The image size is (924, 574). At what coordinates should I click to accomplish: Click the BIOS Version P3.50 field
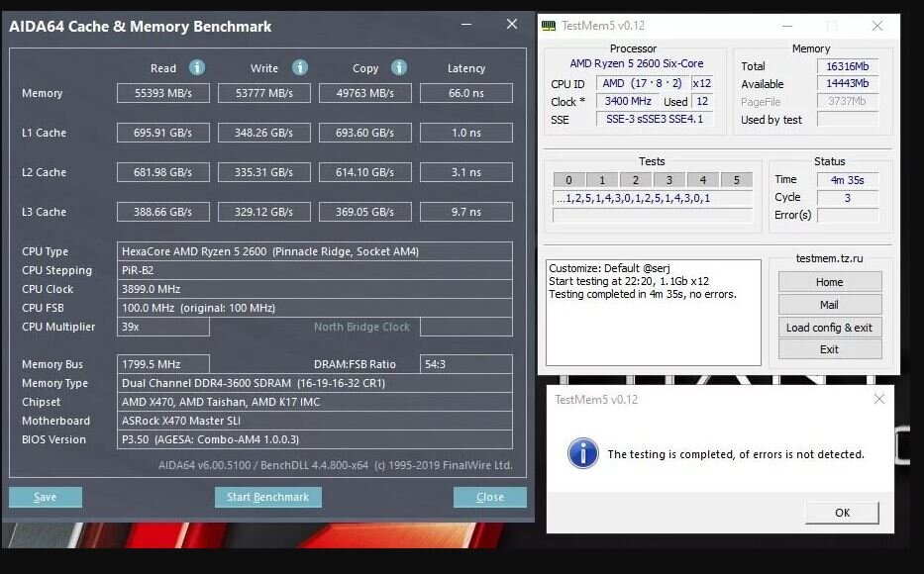click(315, 439)
